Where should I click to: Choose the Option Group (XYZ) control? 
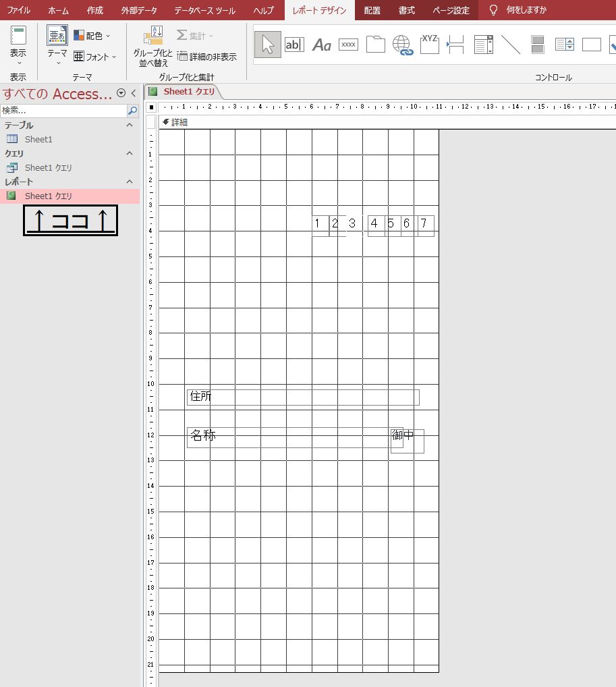tap(430, 45)
